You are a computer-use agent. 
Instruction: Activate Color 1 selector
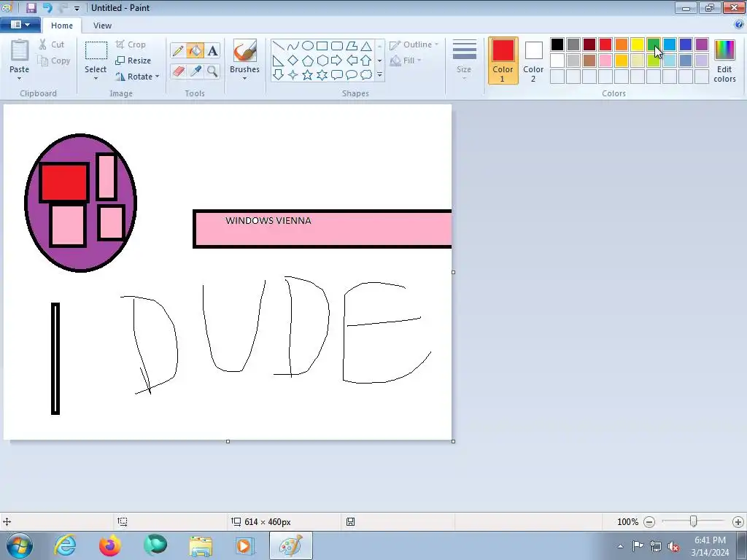[x=503, y=61]
